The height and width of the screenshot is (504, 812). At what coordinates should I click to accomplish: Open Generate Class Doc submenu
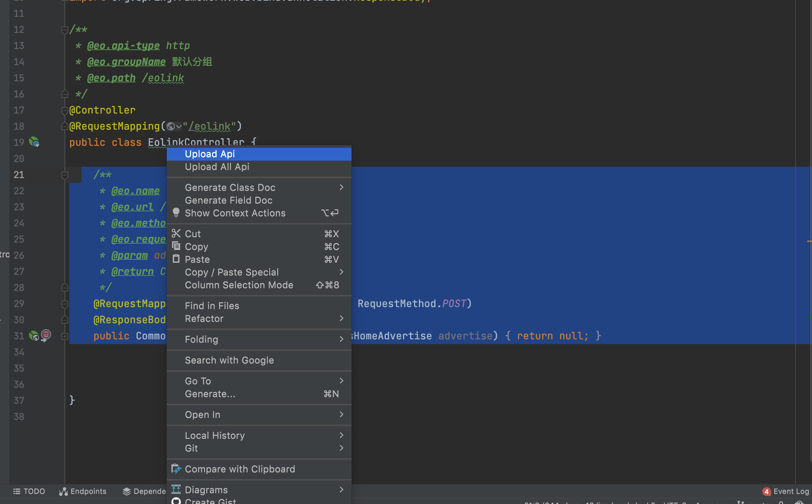tap(259, 187)
